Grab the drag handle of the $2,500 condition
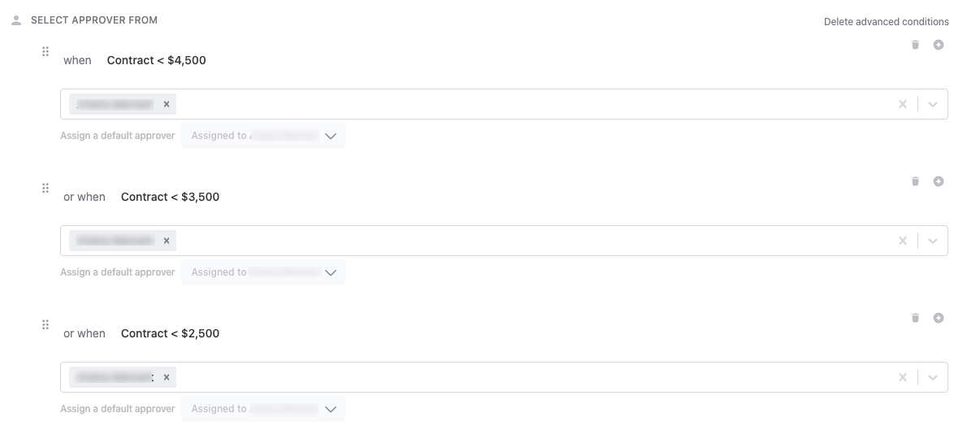980x426 pixels. tap(46, 324)
